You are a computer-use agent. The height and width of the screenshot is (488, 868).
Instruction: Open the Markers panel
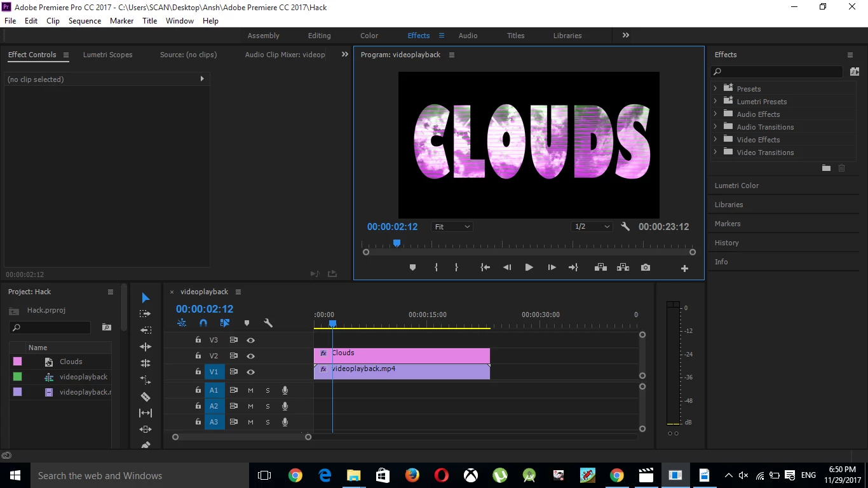(728, 224)
